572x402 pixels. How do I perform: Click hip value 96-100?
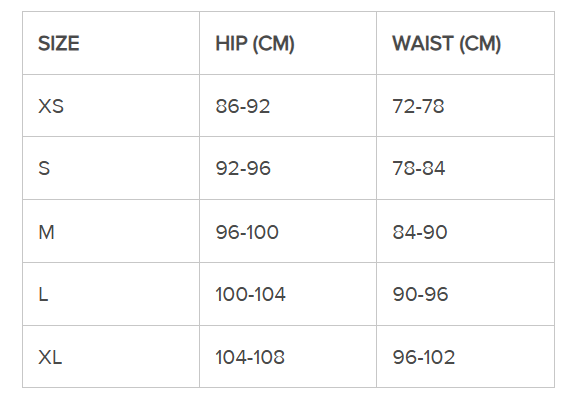click(247, 232)
